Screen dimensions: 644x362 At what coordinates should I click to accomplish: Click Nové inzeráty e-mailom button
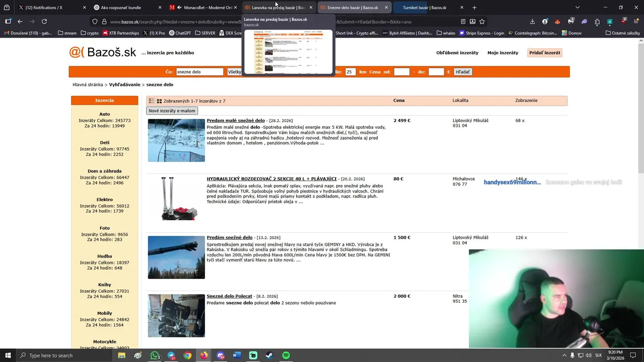pos(172,111)
